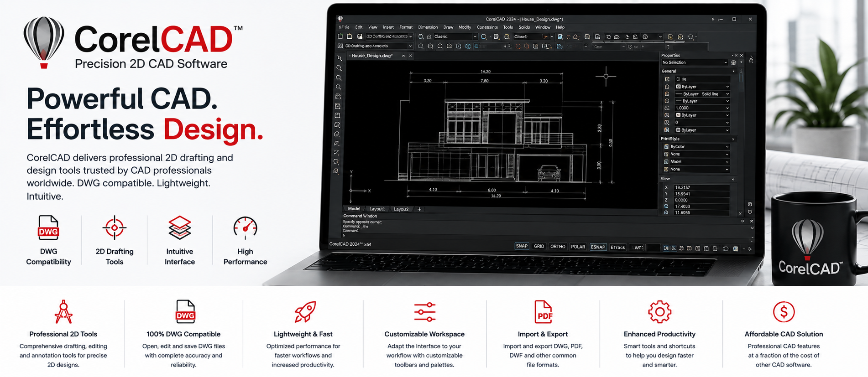Image resolution: width=868 pixels, height=377 pixels.
Task: Open the Model dropdown under PrintStyle
Action: point(699,162)
